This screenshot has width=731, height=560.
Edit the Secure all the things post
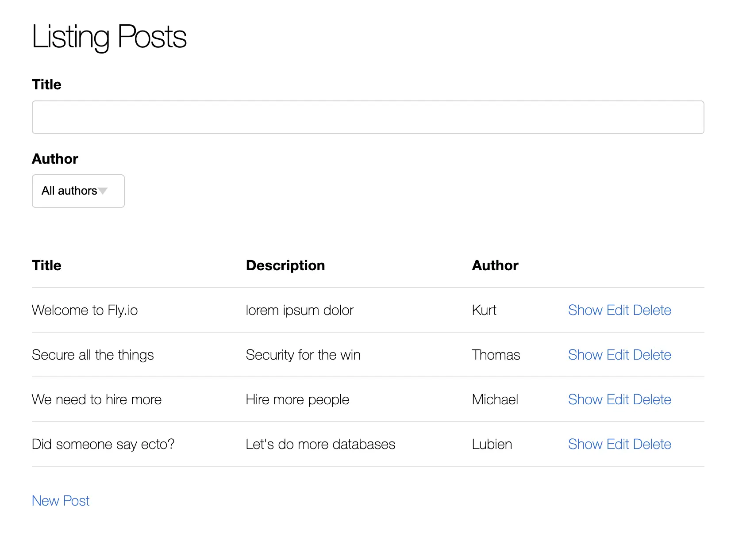point(618,355)
